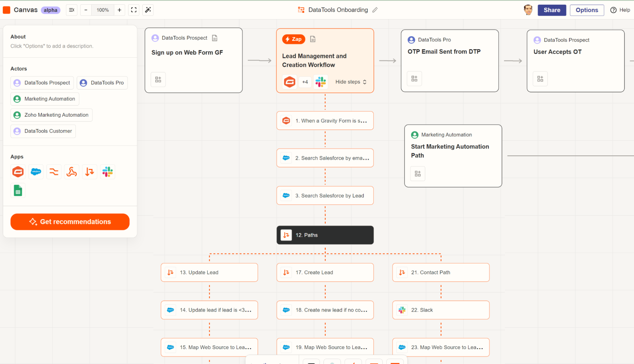The height and width of the screenshot is (364, 634).
Task: Select the DataTools Pro actor chip
Action: tap(102, 83)
